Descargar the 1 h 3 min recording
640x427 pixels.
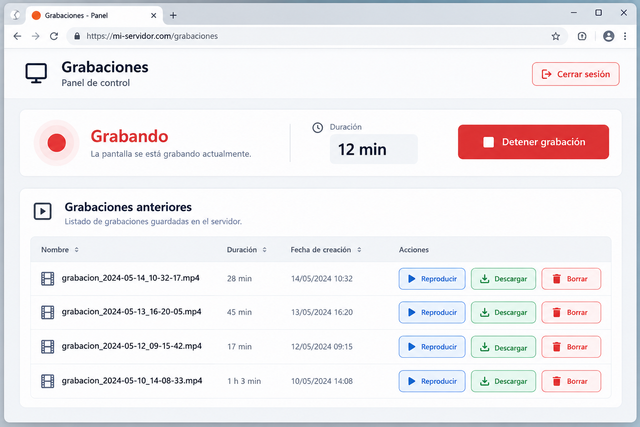[503, 381]
